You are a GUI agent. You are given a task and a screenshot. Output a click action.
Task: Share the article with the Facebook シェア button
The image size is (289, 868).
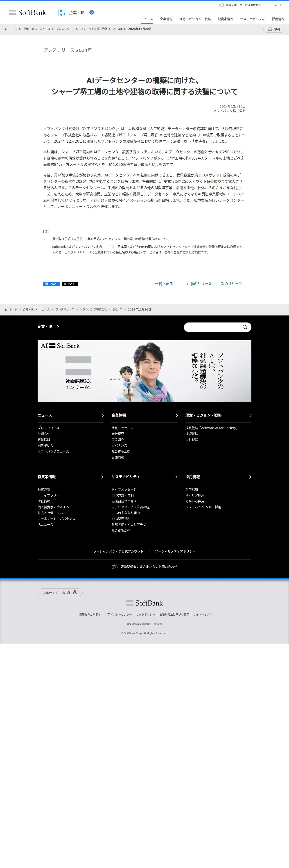click(51, 284)
